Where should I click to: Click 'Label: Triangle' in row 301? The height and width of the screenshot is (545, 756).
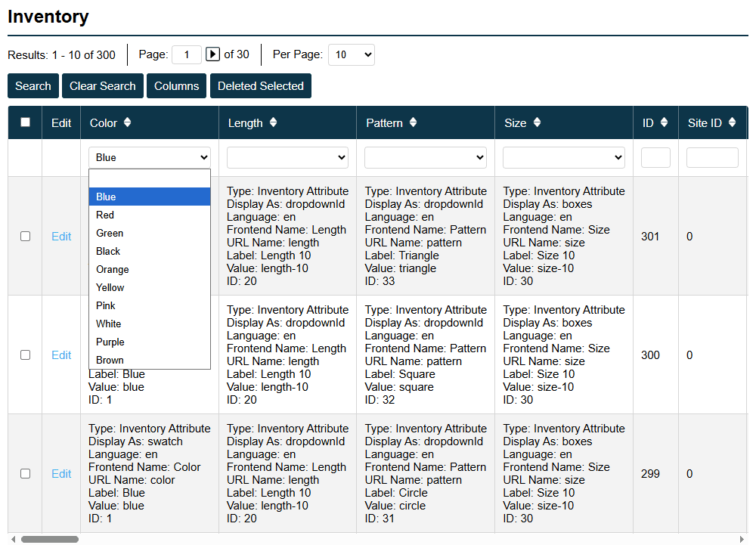pos(401,255)
